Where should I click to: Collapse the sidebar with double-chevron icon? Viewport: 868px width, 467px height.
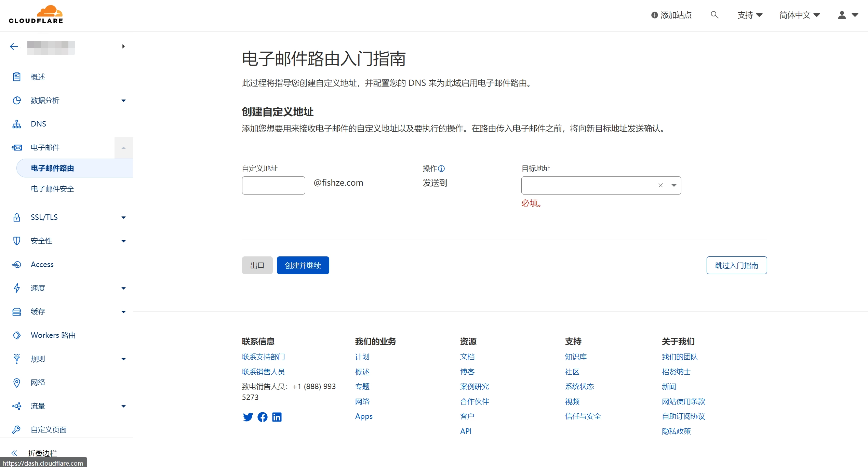pyautogui.click(x=14, y=453)
